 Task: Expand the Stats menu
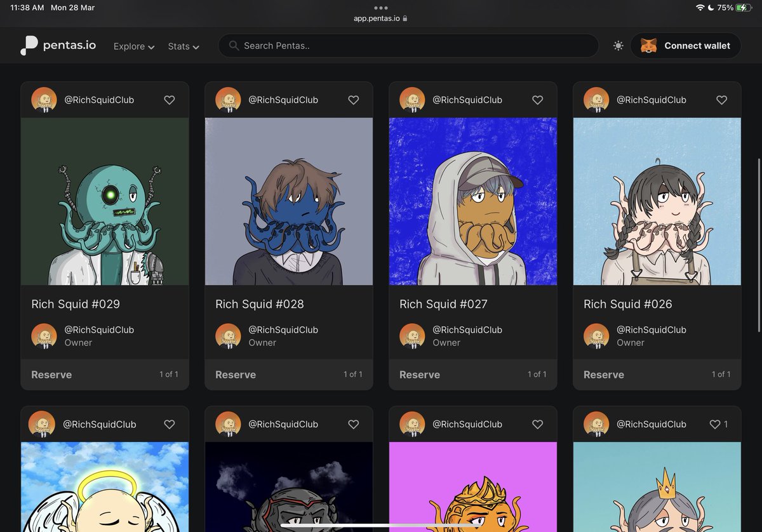(x=184, y=46)
